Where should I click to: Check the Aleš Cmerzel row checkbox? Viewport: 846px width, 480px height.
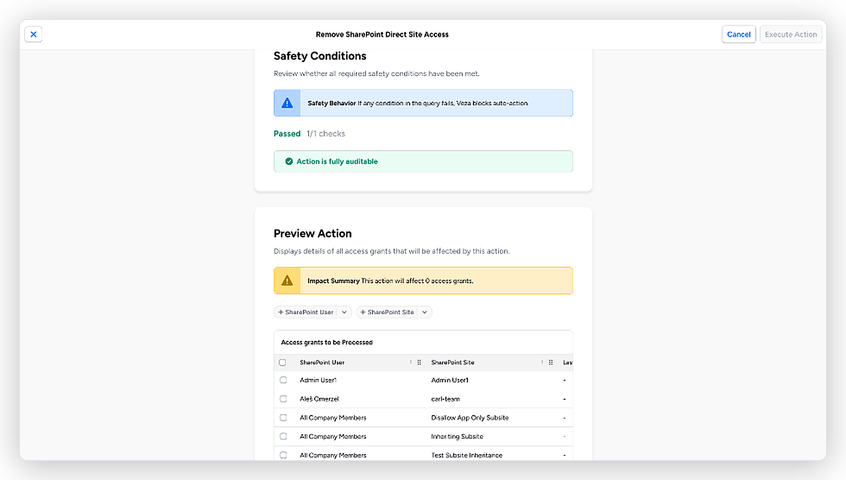283,399
